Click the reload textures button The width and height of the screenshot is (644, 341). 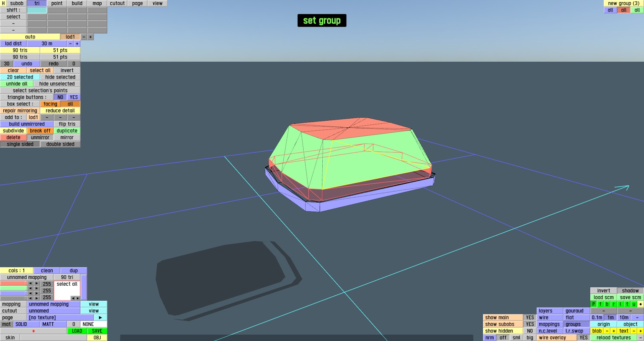614,338
